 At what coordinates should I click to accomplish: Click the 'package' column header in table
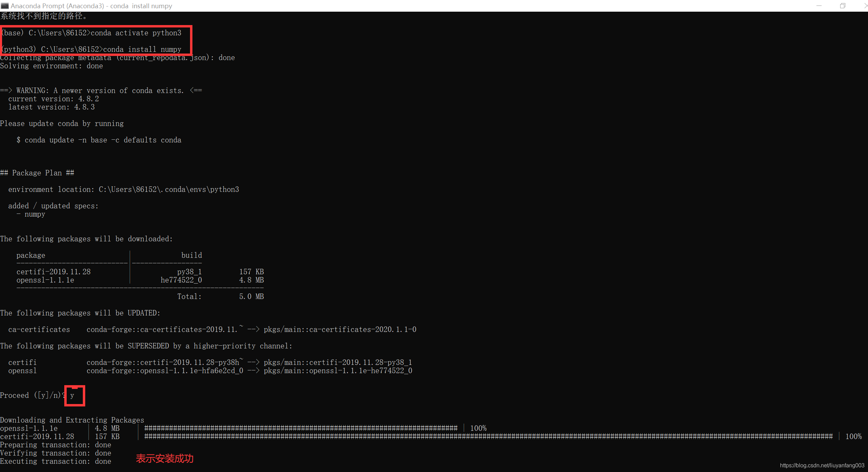point(31,255)
